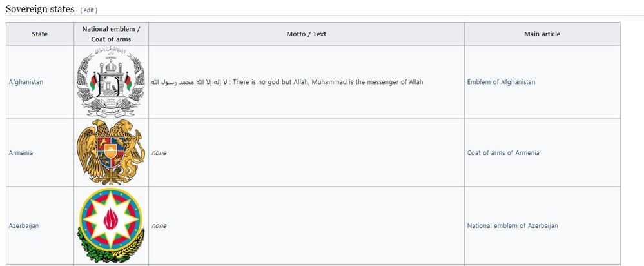Image resolution: width=644 pixels, height=266 pixels.
Task: Click the eagle on Armenia's coat of arms
Action: 91,142
